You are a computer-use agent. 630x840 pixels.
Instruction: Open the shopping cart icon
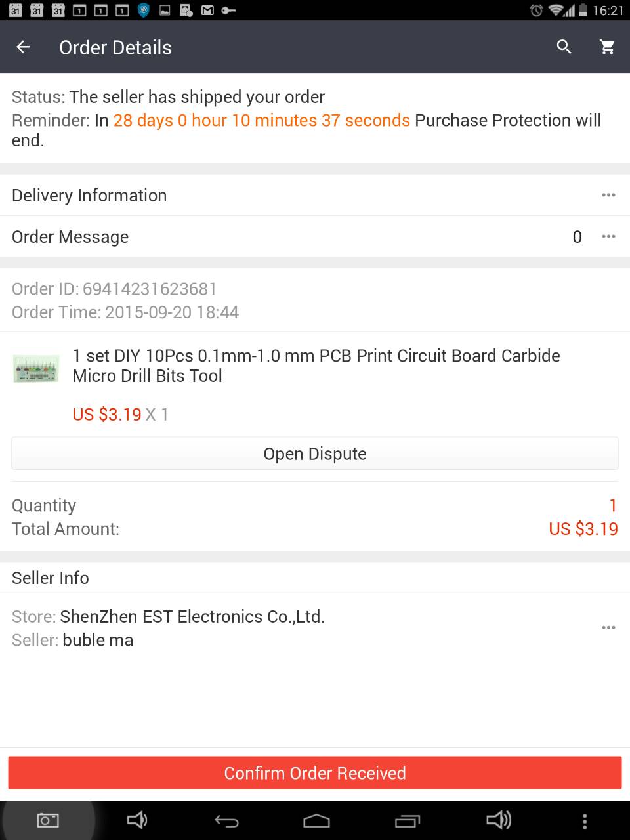point(608,47)
